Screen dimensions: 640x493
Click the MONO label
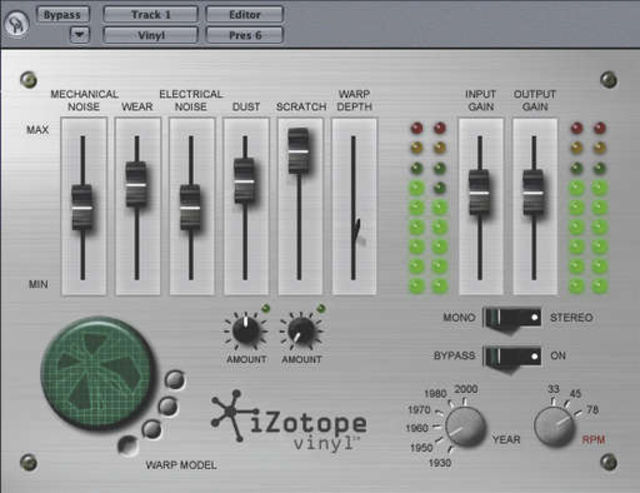point(459,318)
